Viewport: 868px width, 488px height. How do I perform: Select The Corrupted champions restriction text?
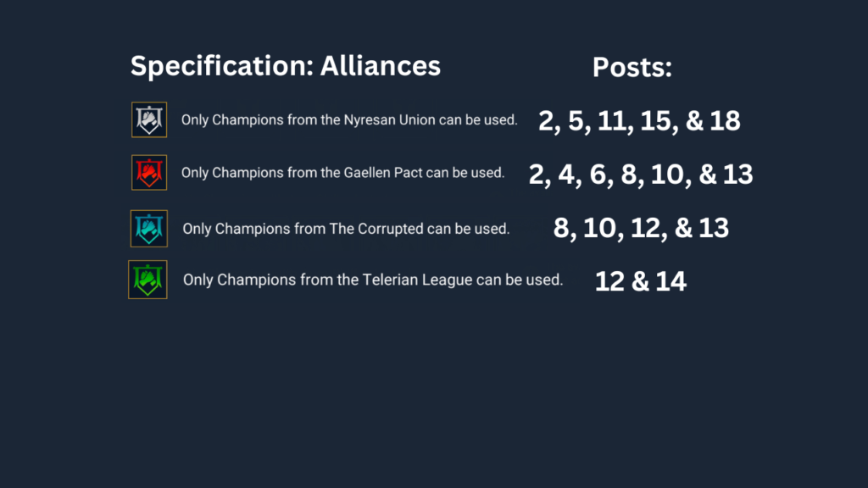click(346, 229)
